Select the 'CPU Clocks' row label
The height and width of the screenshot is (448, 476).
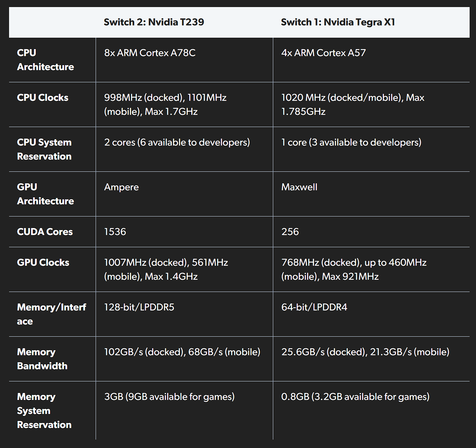(43, 97)
